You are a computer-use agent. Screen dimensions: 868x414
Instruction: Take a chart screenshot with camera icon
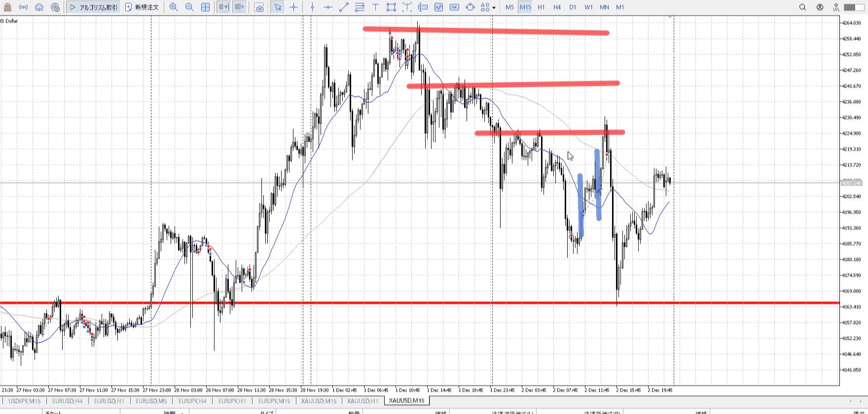259,7
